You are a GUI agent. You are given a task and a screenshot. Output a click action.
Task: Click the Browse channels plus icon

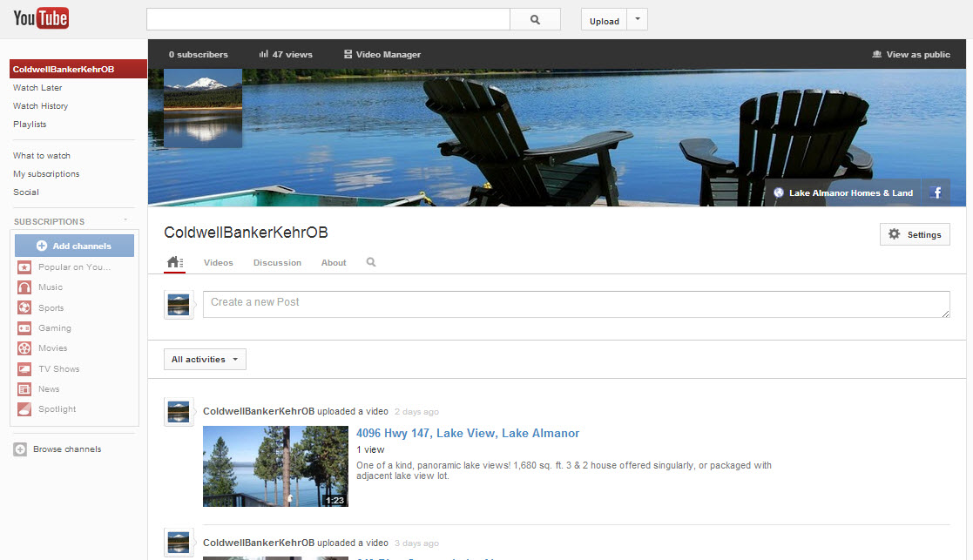(20, 449)
